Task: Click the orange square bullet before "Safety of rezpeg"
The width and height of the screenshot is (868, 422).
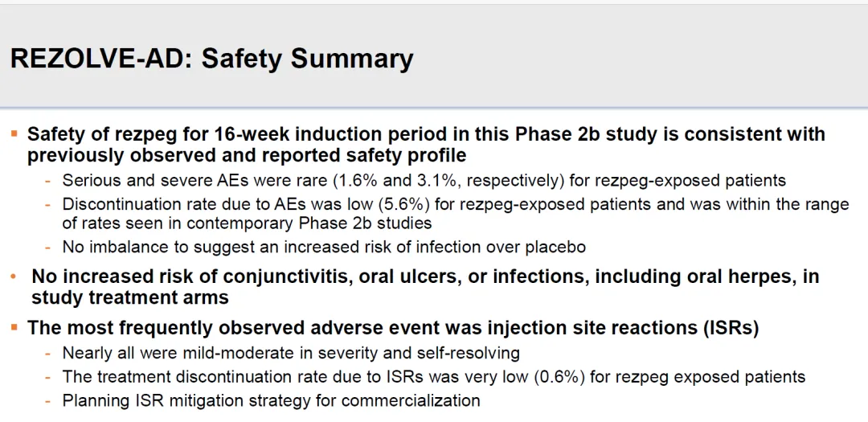Action: [14, 132]
